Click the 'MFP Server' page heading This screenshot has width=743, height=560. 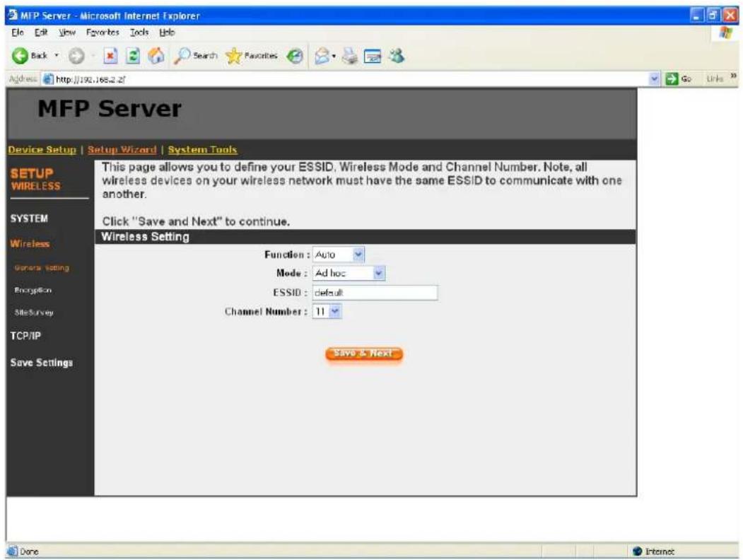pyautogui.click(x=110, y=108)
